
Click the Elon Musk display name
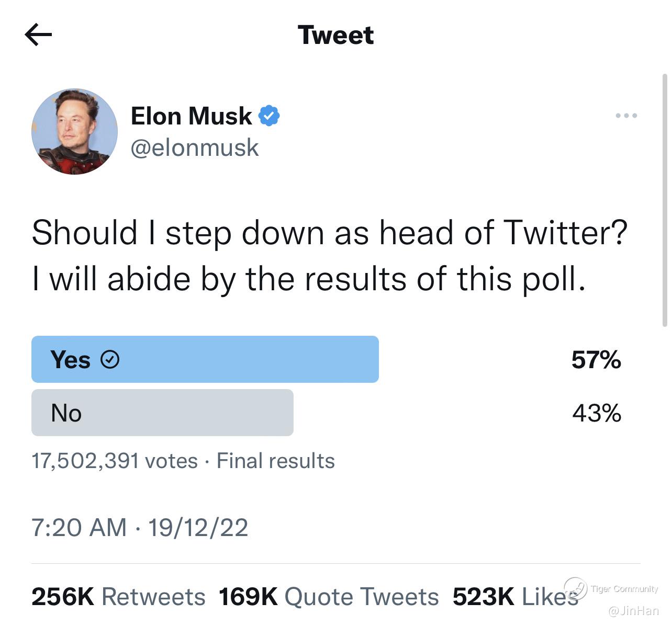(191, 116)
